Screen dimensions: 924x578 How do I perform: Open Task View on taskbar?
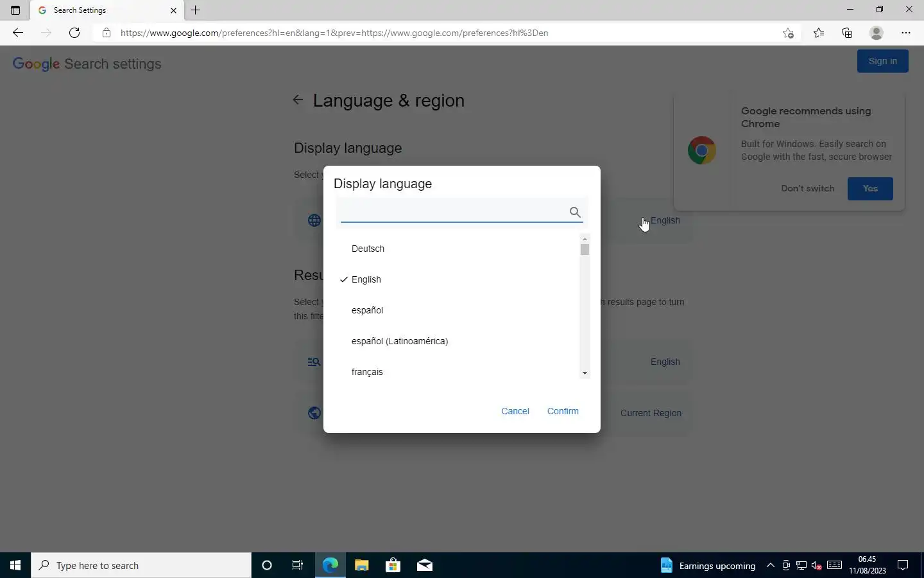click(x=298, y=565)
